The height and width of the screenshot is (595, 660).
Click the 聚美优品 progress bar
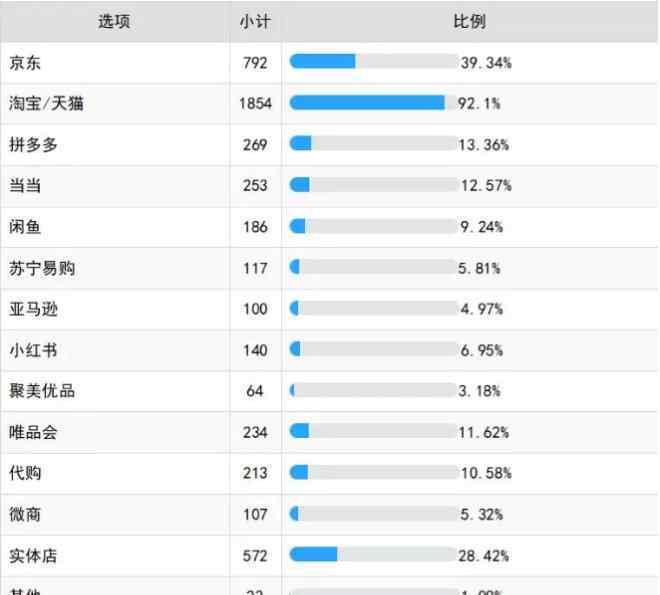[373, 391]
